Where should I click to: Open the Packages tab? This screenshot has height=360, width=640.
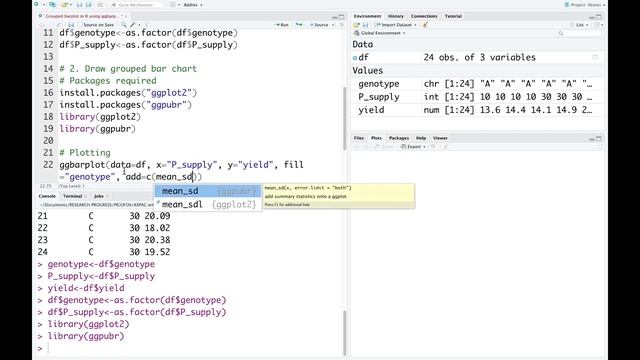click(x=399, y=138)
